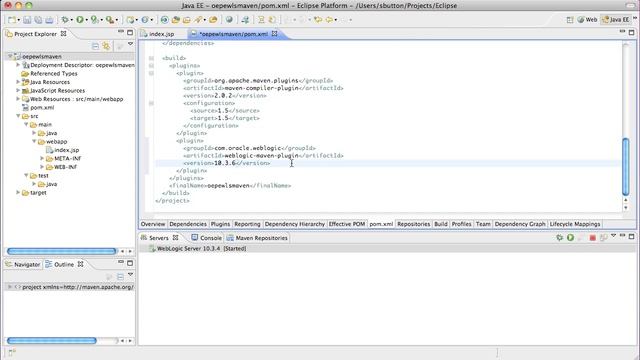Screen dimensions: 640x360
Task: Expand JavaScript Resources node
Action: click(x=18, y=91)
